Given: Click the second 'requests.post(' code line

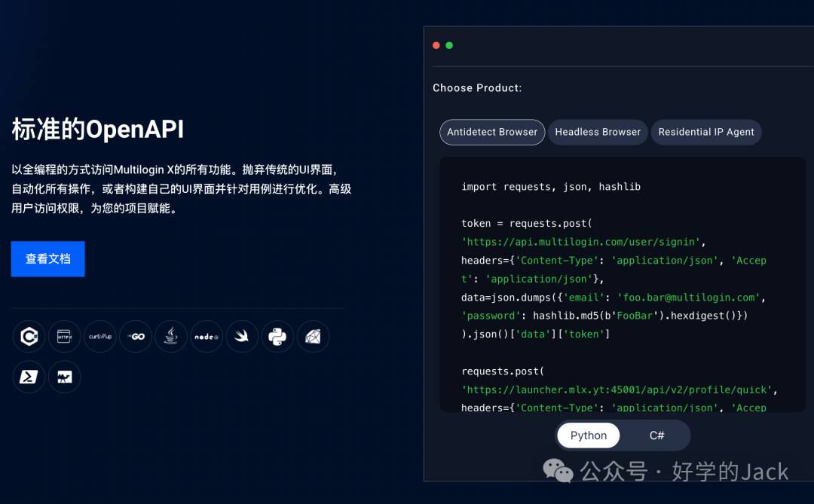Looking at the screenshot, I should 503,371.
